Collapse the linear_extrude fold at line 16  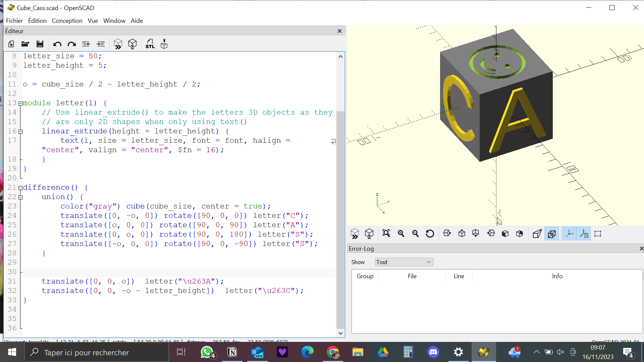(x=20, y=132)
